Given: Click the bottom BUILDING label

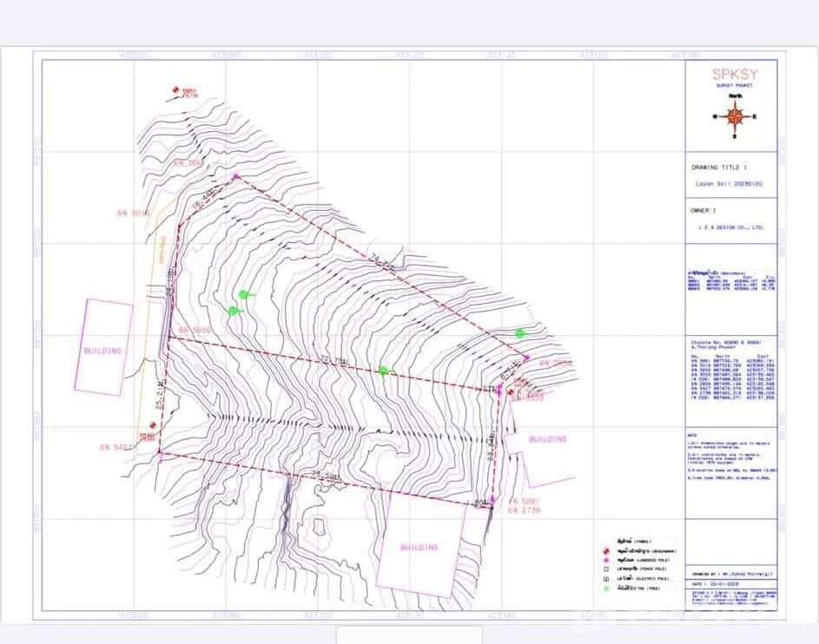Looking at the screenshot, I should (x=419, y=547).
